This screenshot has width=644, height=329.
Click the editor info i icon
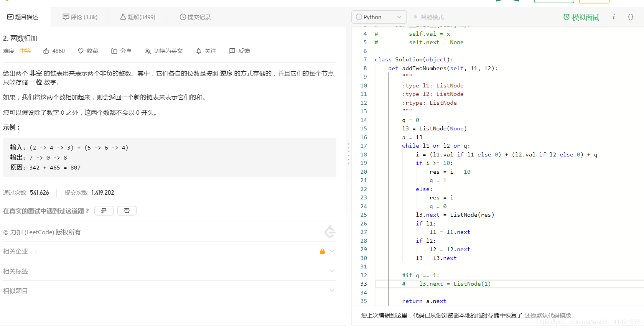(614, 17)
